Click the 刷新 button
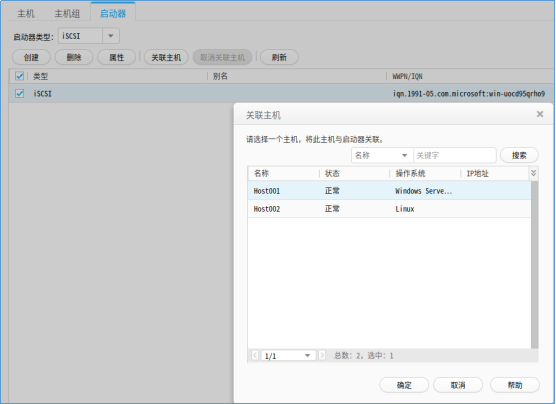Viewport: 556px width, 404px height. [279, 57]
